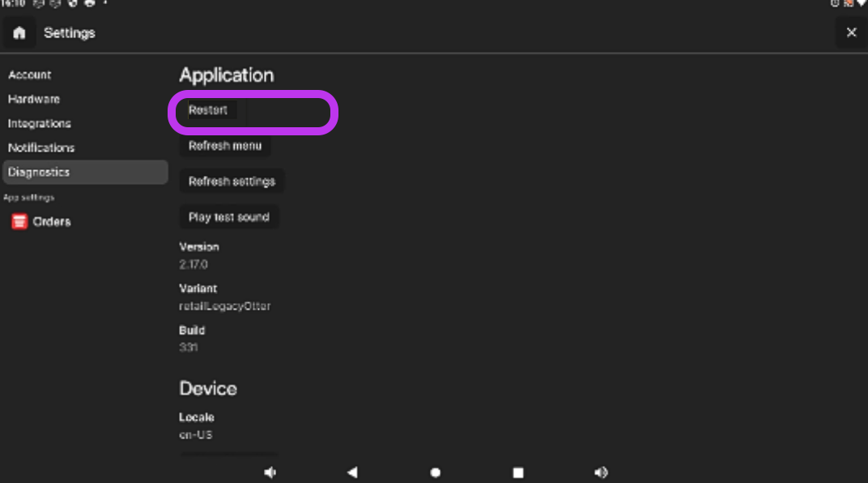The image size is (868, 483).
Task: Open Notifications settings
Action: 41,147
